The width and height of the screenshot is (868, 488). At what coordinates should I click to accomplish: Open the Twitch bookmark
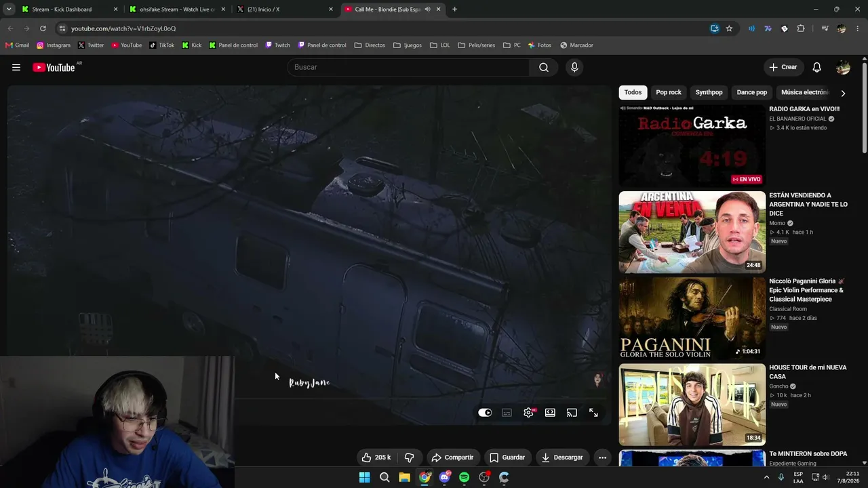click(x=278, y=45)
